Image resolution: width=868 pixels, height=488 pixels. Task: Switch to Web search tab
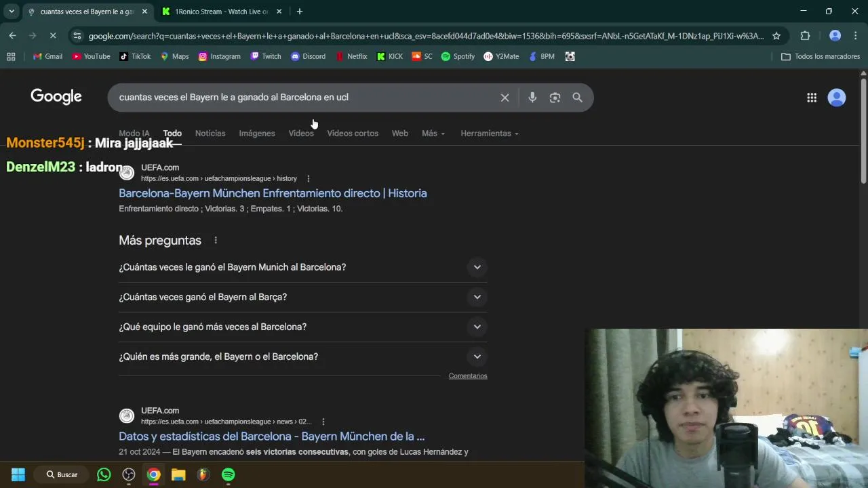[400, 134]
